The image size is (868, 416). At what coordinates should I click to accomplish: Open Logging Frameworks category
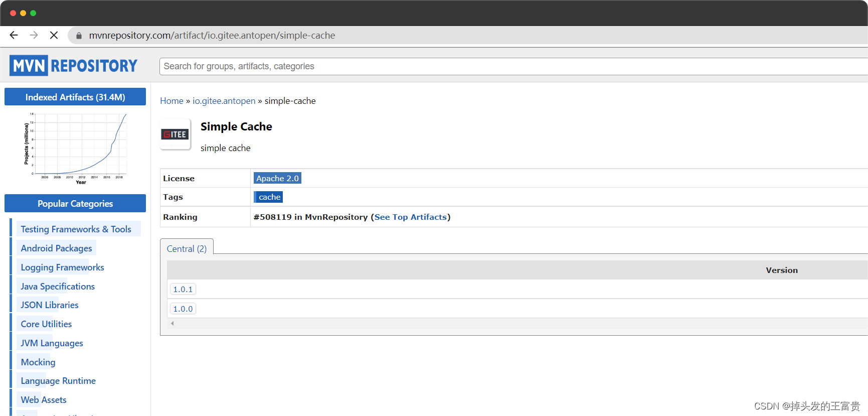pyautogui.click(x=62, y=267)
